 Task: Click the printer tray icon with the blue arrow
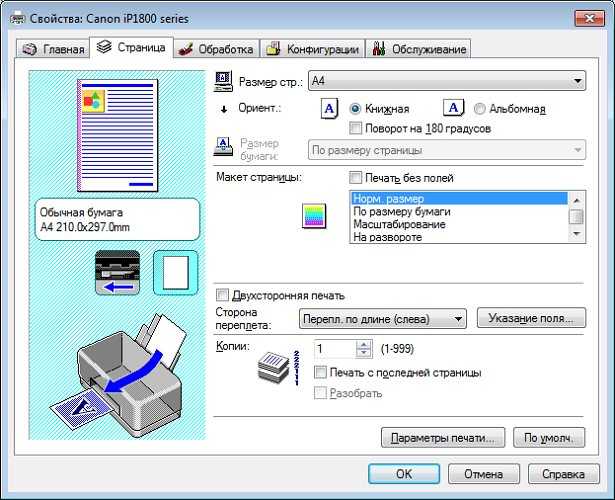[117, 273]
